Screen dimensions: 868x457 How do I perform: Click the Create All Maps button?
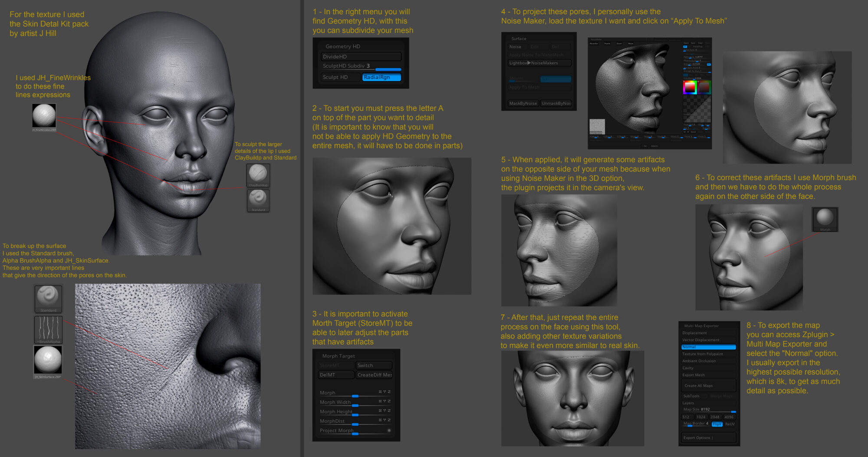(708, 385)
